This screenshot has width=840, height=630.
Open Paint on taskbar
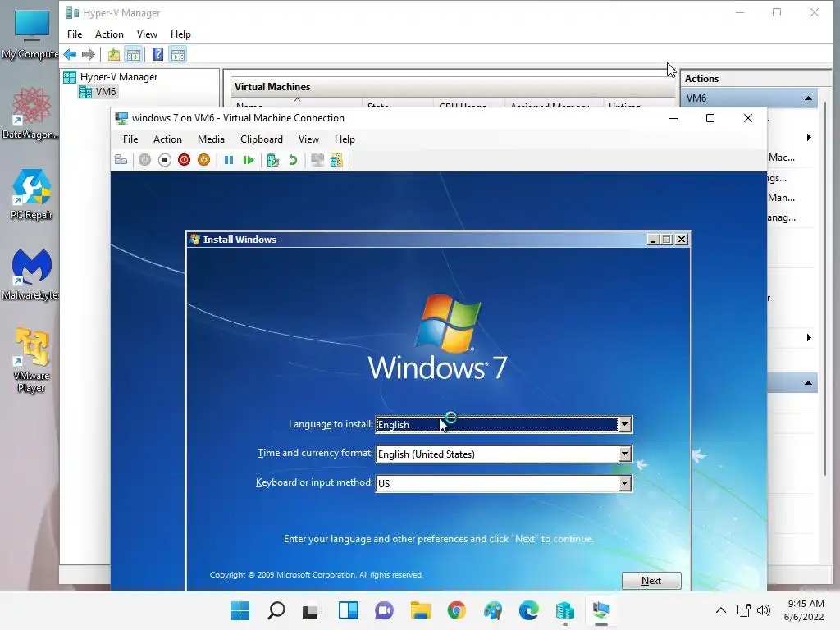(493, 610)
